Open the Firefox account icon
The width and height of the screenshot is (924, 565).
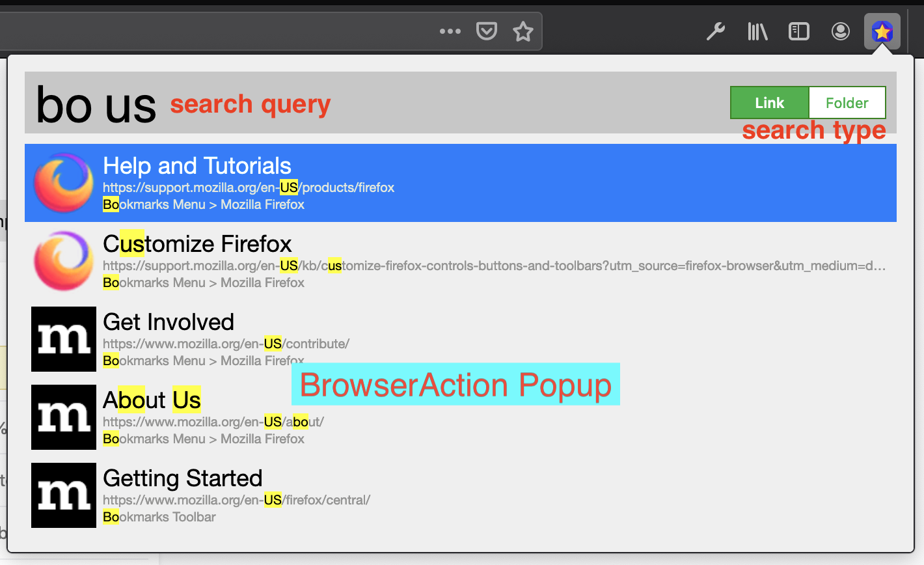(841, 31)
